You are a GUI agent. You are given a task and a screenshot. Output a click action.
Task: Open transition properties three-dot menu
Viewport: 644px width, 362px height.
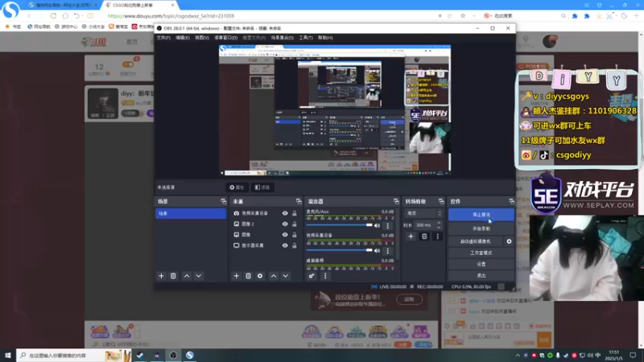(x=437, y=237)
